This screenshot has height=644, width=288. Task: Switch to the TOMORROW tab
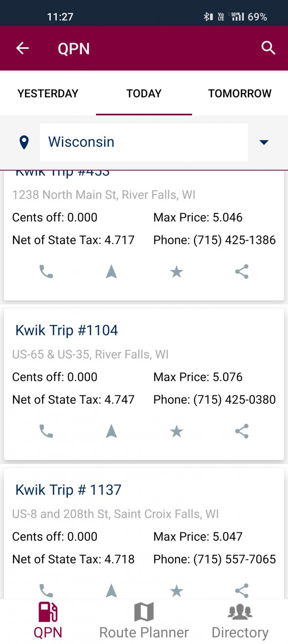(240, 94)
